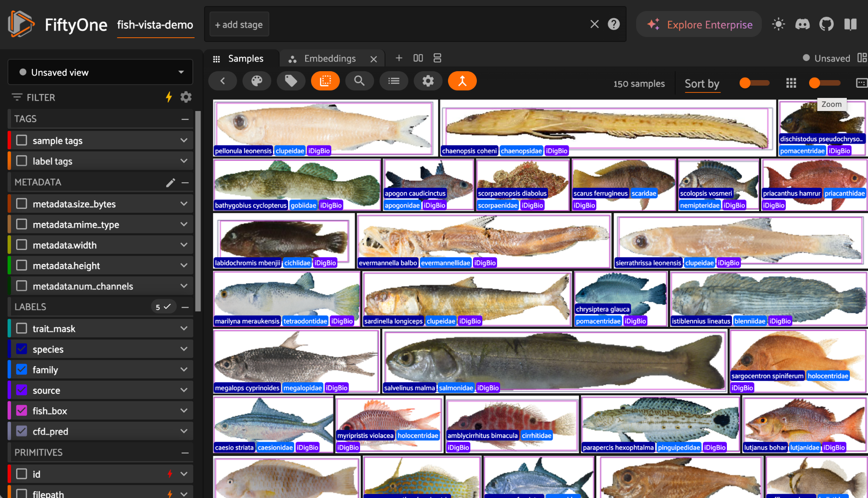Screen dimensions: 868x498
Task: Open the evermannella balbo thumbnail
Action: [x=484, y=241]
